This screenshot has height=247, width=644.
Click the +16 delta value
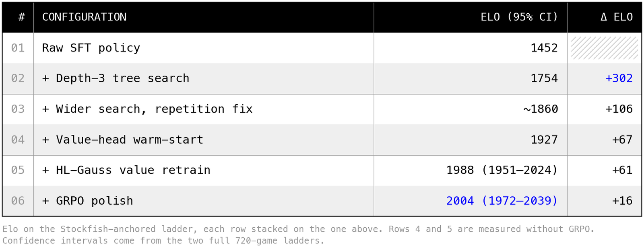click(622, 201)
